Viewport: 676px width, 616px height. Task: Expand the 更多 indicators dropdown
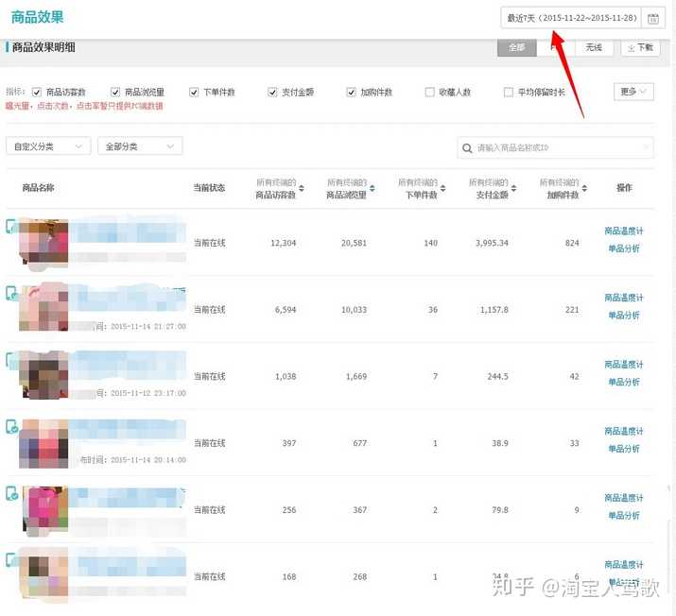(x=633, y=92)
